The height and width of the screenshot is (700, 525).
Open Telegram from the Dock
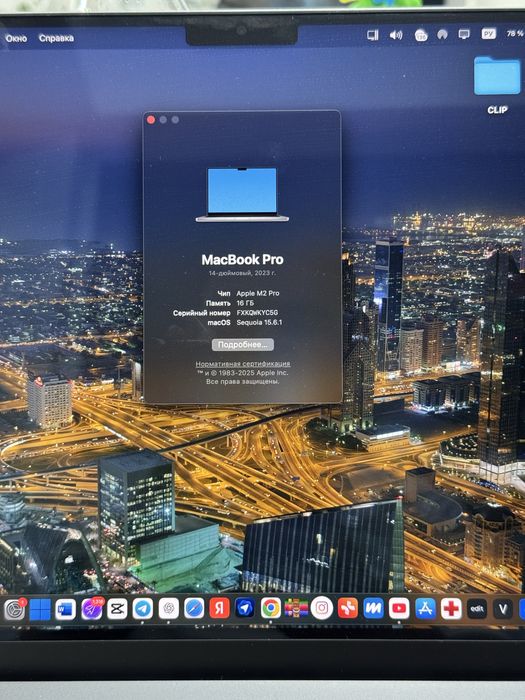coord(143,608)
